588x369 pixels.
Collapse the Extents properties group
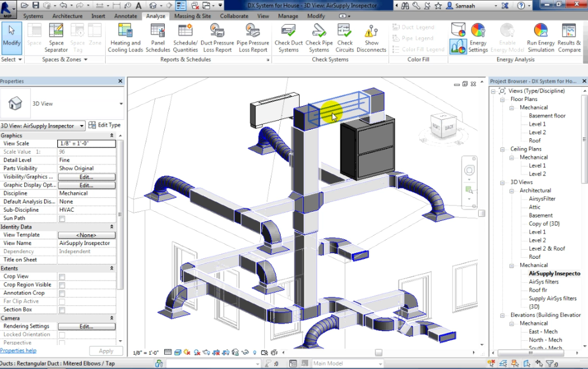click(112, 268)
